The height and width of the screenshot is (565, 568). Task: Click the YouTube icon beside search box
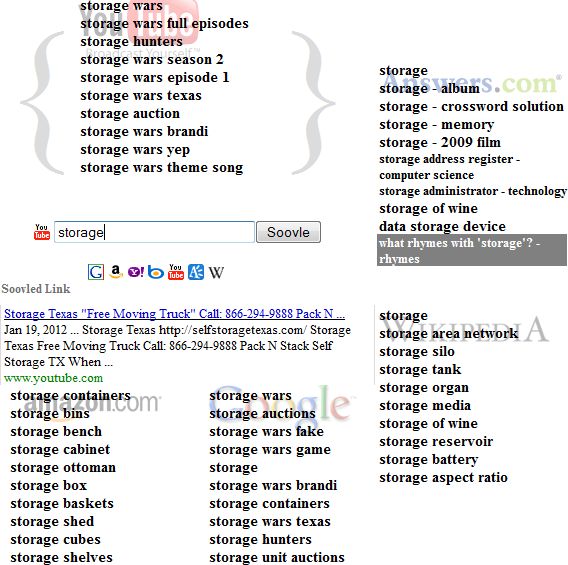coord(42,232)
